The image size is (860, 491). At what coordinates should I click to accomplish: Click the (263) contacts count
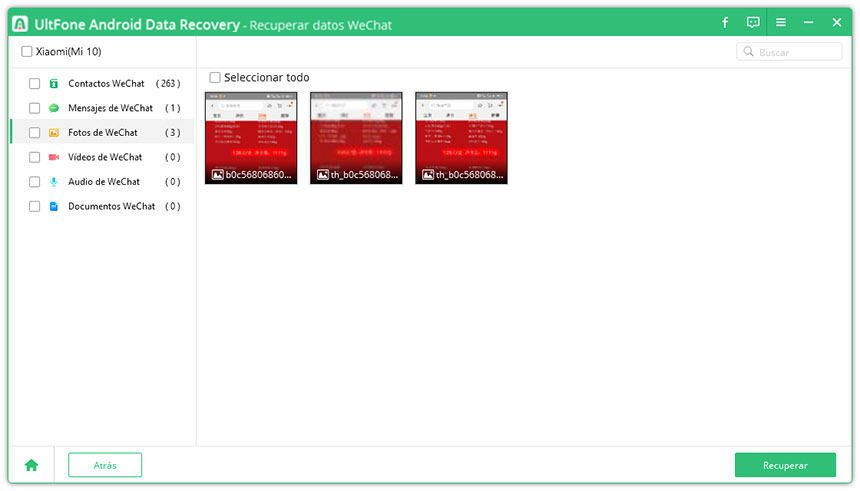pos(168,83)
